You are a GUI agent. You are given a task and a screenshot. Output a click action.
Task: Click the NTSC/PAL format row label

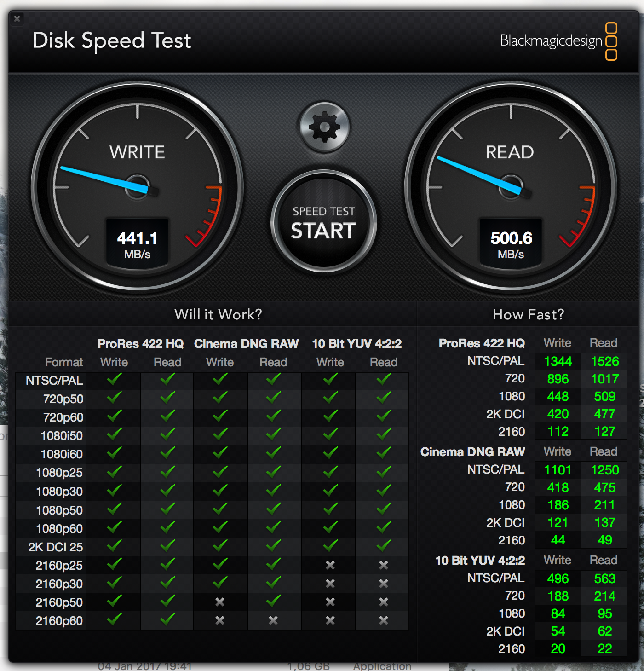[54, 381]
